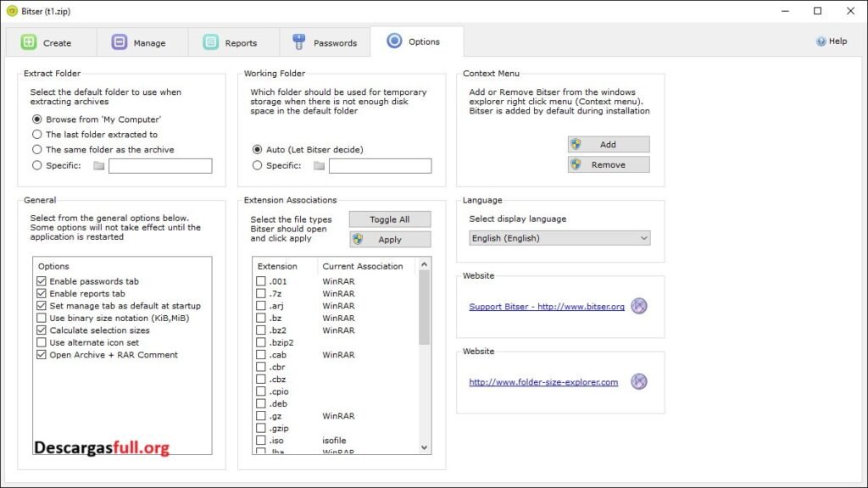Viewport: 868px width, 488px height.
Task: Click the globe icon beside the folder-size-explorer link
Action: pyautogui.click(x=638, y=381)
